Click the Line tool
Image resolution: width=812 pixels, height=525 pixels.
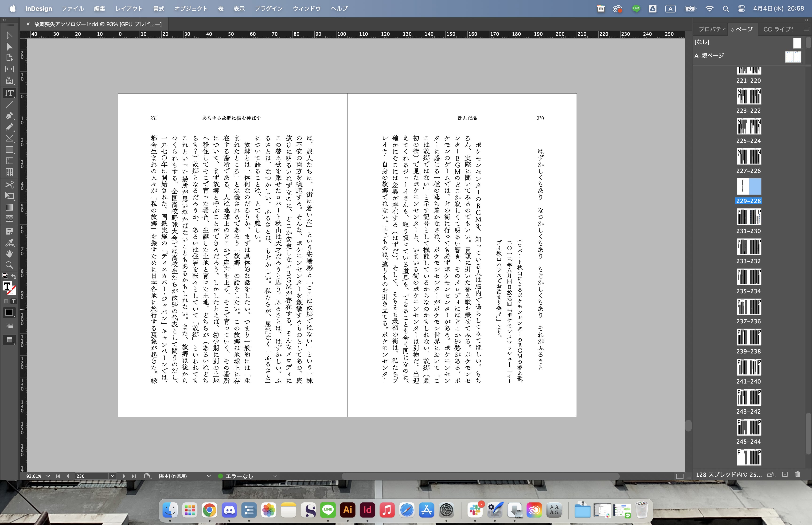pos(9,104)
